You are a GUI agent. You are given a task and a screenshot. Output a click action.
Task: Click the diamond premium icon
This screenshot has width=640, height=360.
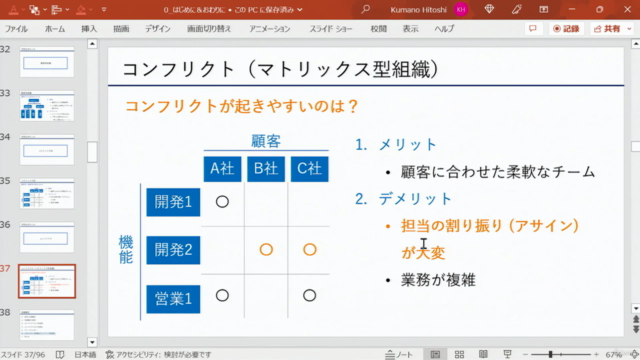(489, 9)
